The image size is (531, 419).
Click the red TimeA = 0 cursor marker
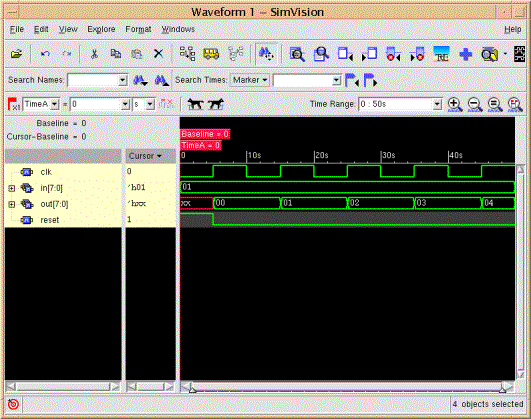(201, 146)
